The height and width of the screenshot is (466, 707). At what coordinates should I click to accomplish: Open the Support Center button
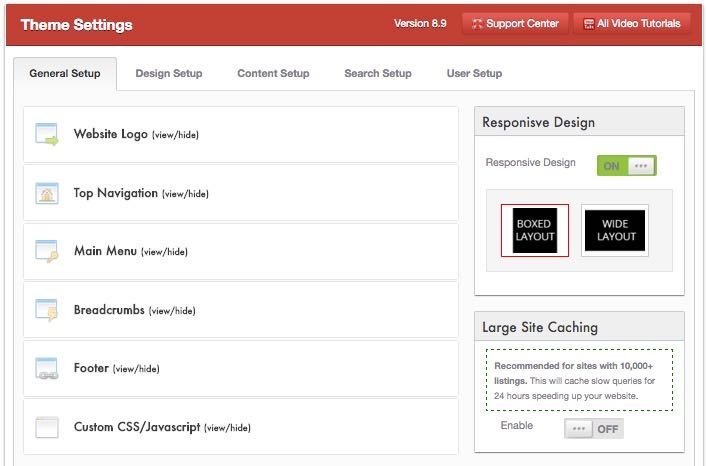[514, 23]
